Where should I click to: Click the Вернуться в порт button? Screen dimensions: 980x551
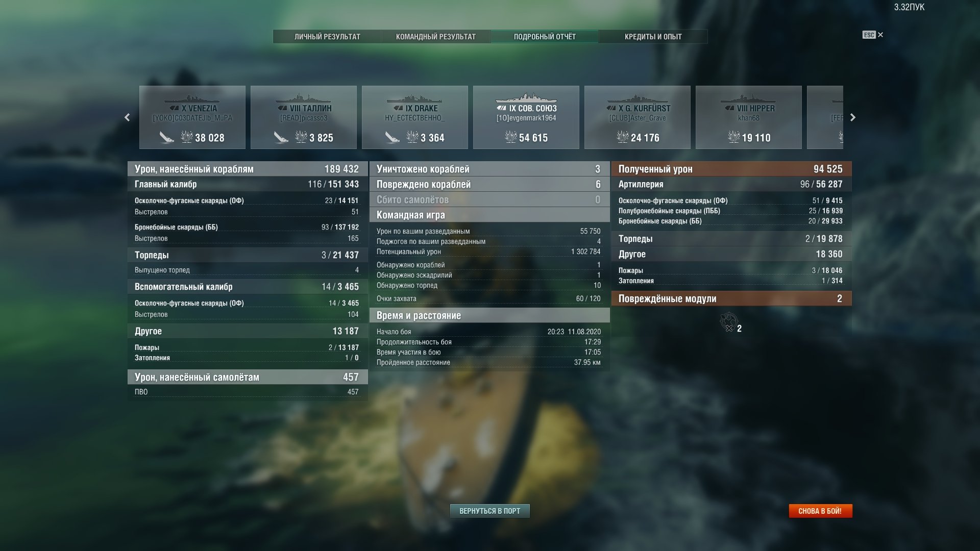[489, 511]
